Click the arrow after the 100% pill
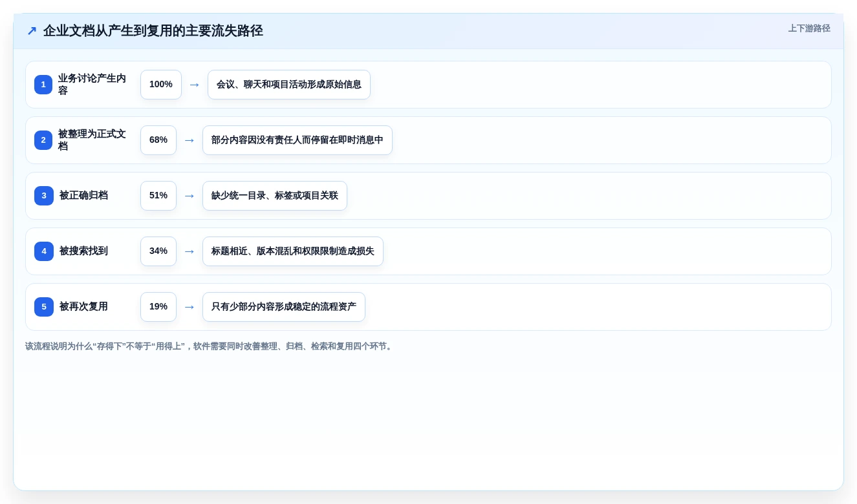 195,85
